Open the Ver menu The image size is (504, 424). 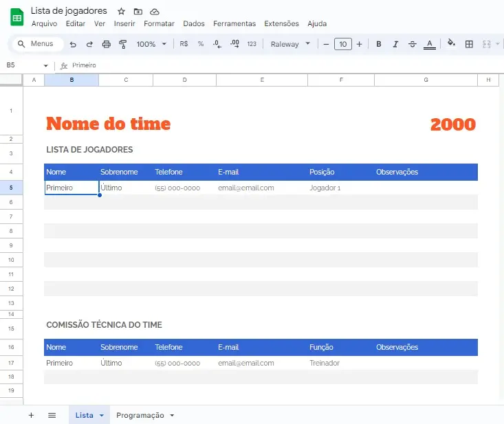100,24
